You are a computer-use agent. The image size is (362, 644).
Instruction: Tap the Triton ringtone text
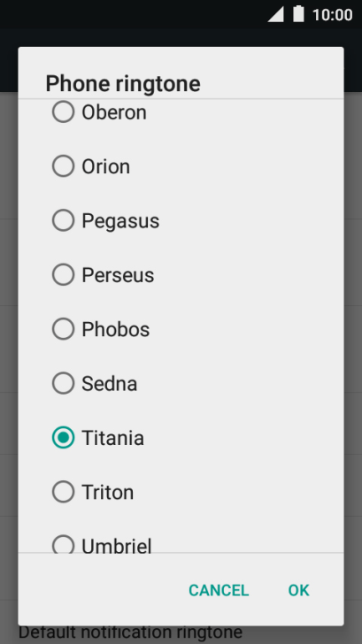point(108,492)
